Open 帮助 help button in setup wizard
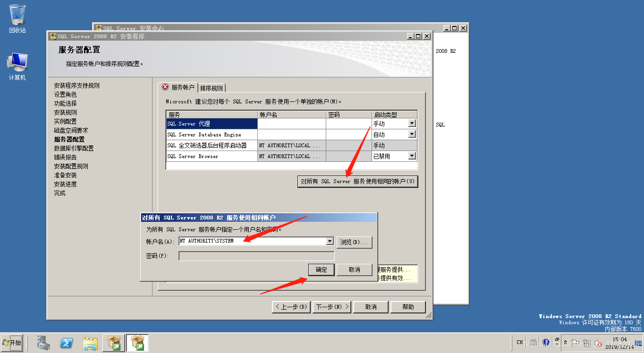The image size is (644, 353). coord(408,307)
